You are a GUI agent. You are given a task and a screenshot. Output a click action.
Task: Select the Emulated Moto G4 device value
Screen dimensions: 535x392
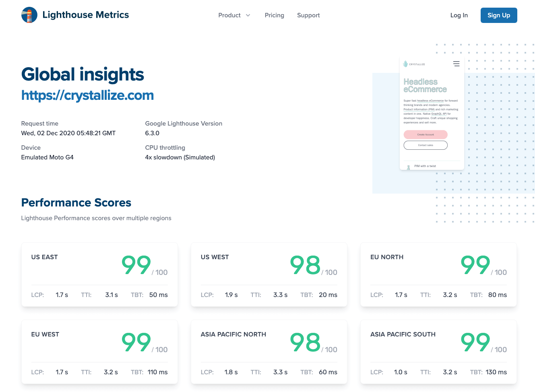pyautogui.click(x=48, y=157)
